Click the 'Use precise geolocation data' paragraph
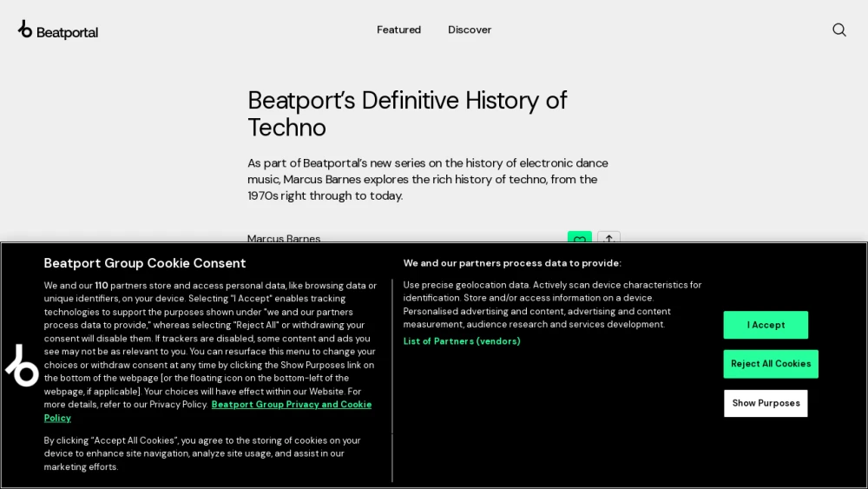Screen dimensions: 868x489 point(552,305)
